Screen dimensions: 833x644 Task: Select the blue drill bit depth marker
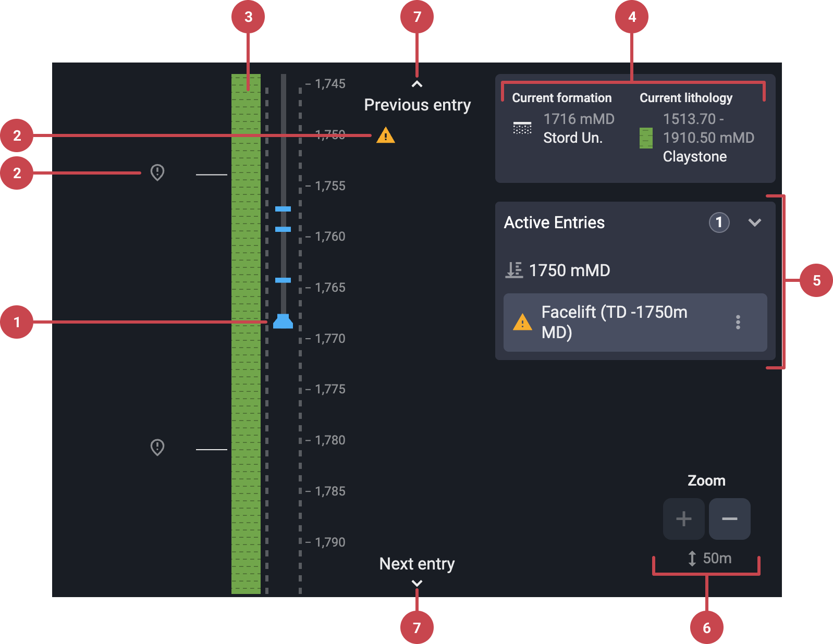pyautogui.click(x=283, y=321)
